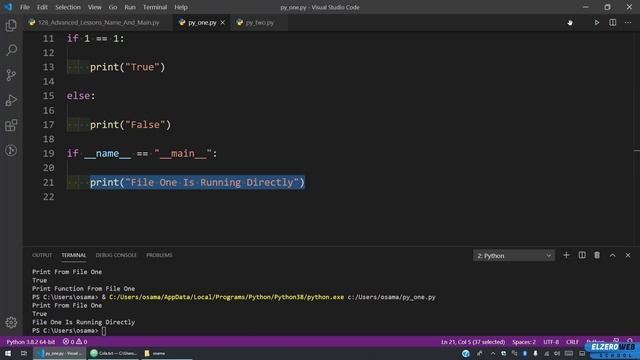Click the Colab browser taskbar button
Viewport: 640px width, 360px height.
[x=114, y=353]
